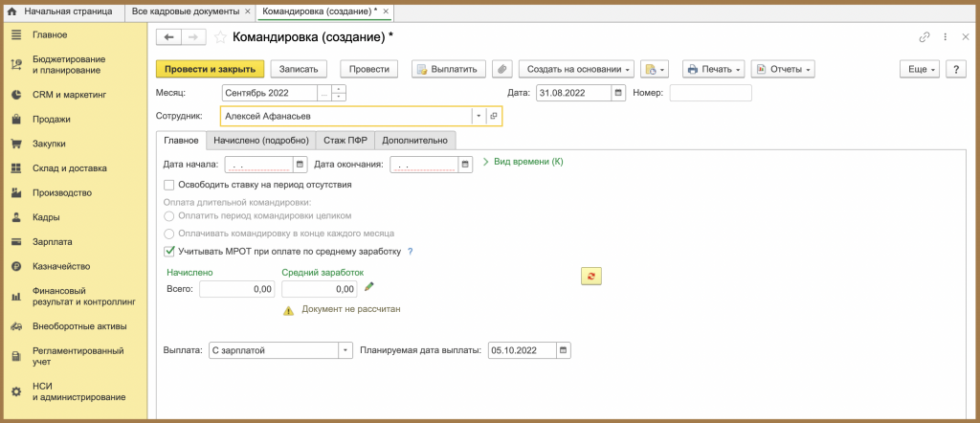The width and height of the screenshot is (980, 423).
Task: Add document to favorites with star icon
Action: click(x=220, y=37)
